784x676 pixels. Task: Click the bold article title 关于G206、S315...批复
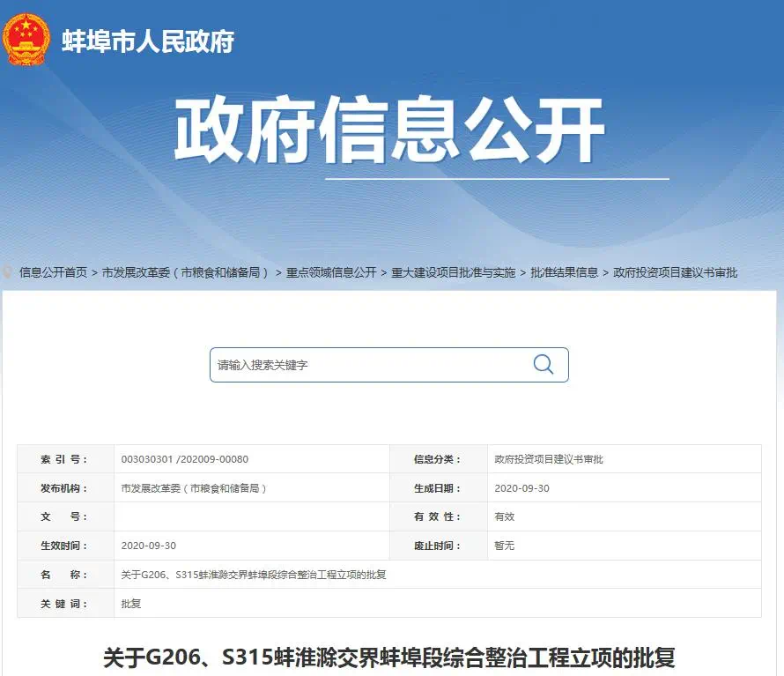[389, 657]
